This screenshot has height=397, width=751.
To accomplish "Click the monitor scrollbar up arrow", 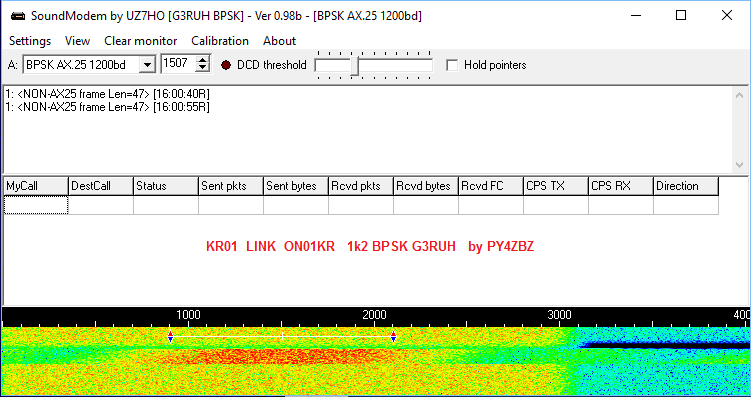I will coord(740,95).
